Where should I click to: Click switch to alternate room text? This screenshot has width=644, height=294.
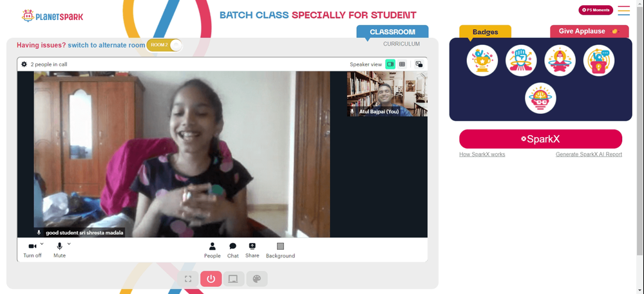pos(106,45)
